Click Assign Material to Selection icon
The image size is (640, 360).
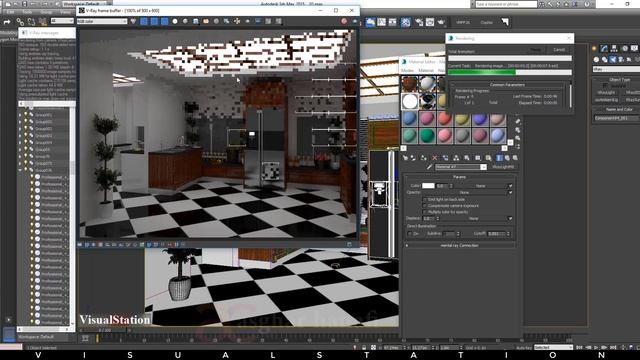coord(424,158)
